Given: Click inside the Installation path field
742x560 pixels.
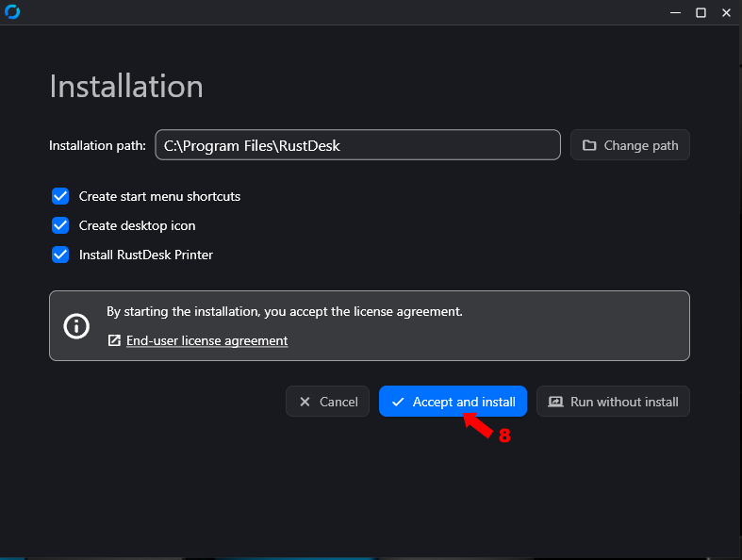Looking at the screenshot, I should tap(358, 145).
